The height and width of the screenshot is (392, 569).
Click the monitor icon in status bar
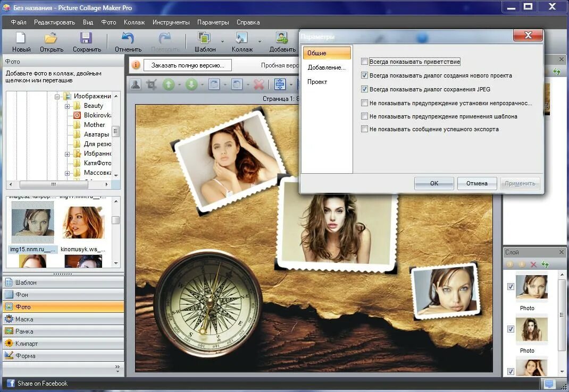[x=549, y=384]
